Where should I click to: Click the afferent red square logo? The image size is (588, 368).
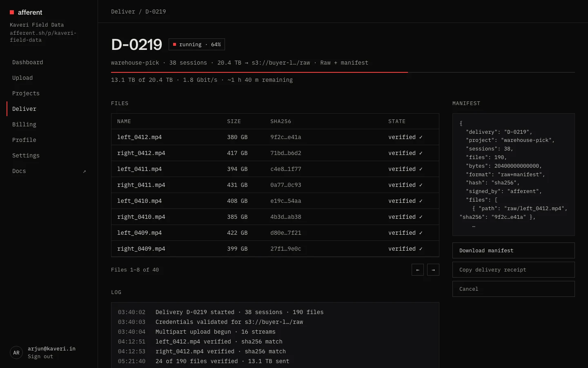(x=12, y=12)
